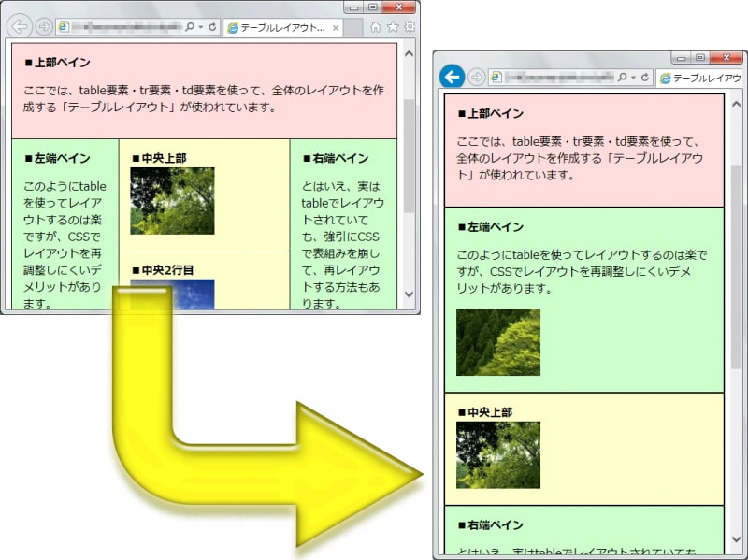This screenshot has width=748, height=560.
Task: Click the page icon inside the right address bar
Action: (496, 77)
